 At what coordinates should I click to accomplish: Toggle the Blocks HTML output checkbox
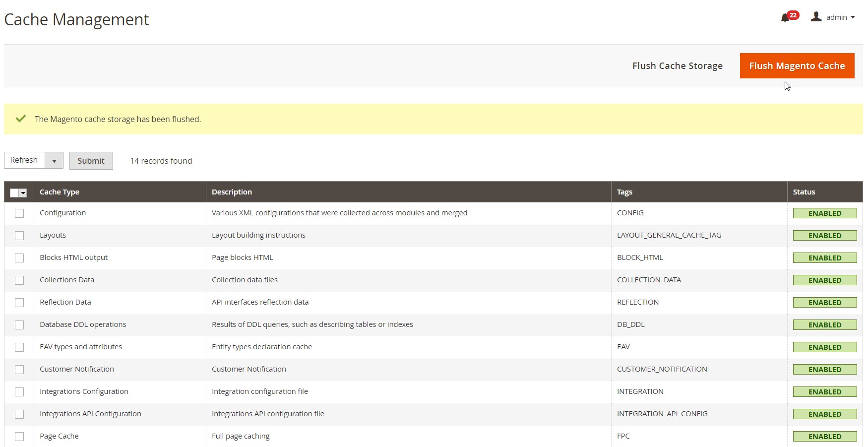point(19,258)
